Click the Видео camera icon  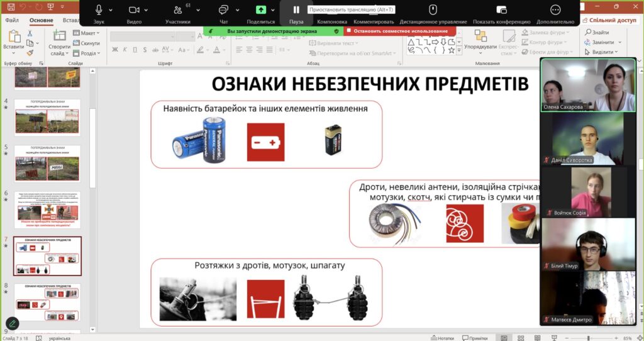pyautogui.click(x=134, y=10)
